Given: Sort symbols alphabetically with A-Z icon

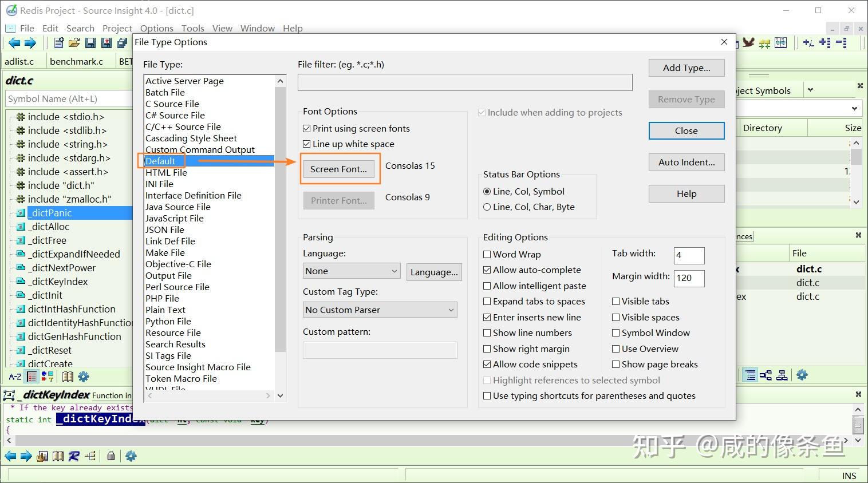Looking at the screenshot, I should pyautogui.click(x=15, y=377).
